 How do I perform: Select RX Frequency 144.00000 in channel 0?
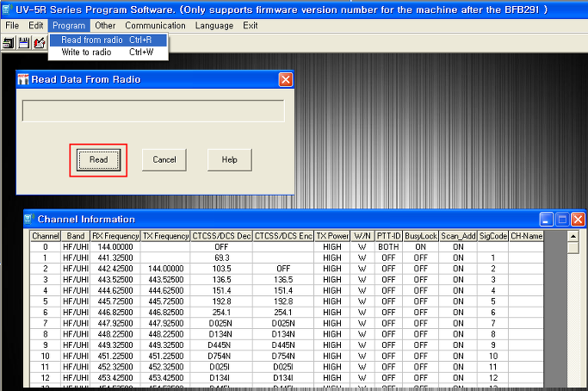tap(115, 247)
